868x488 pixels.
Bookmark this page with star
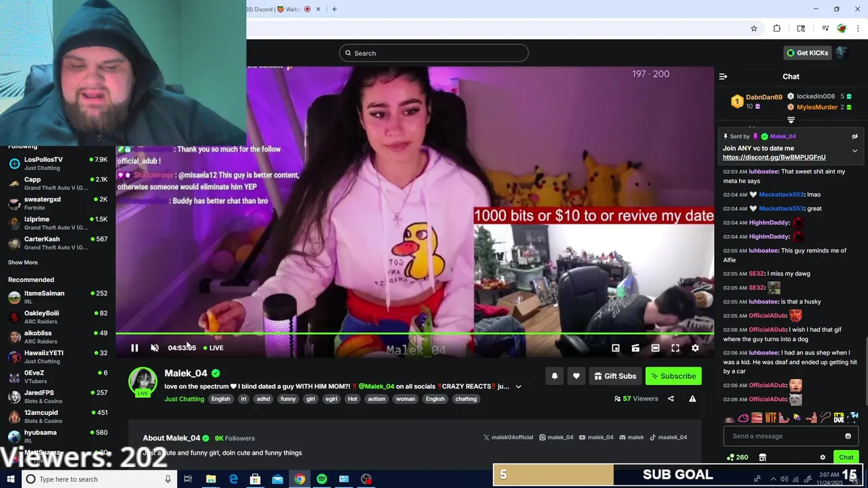pos(754,28)
